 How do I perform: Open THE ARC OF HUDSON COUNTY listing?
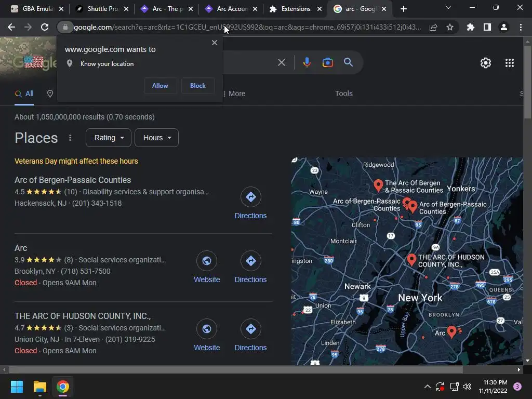point(83,316)
